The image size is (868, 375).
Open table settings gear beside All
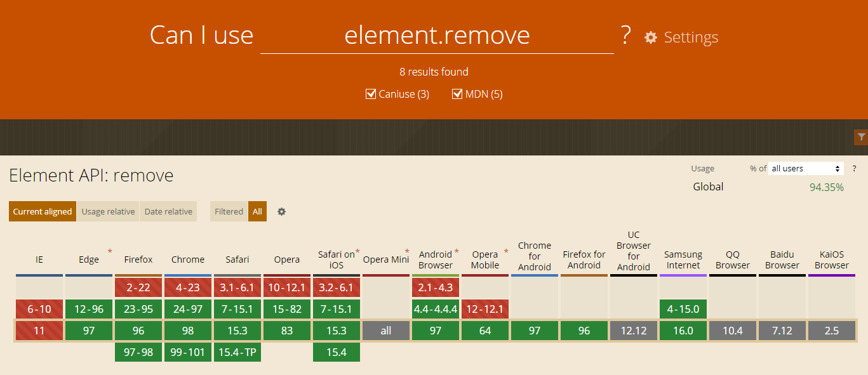click(x=281, y=211)
